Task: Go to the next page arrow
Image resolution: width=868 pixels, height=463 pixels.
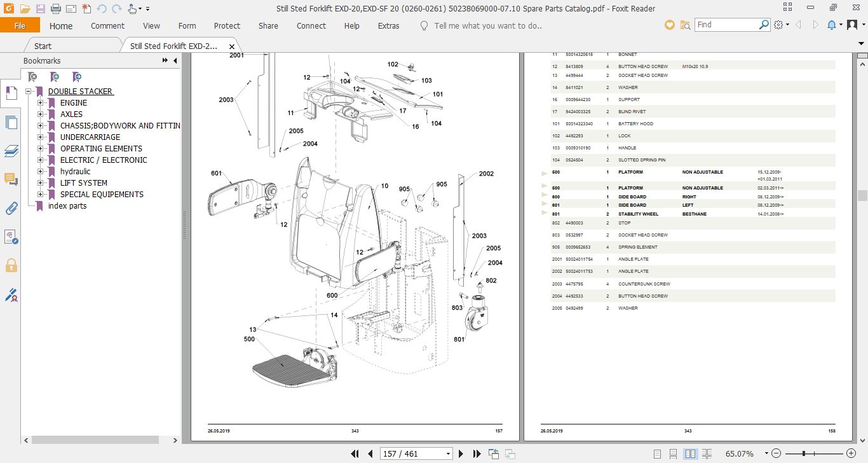Action: click(x=461, y=454)
